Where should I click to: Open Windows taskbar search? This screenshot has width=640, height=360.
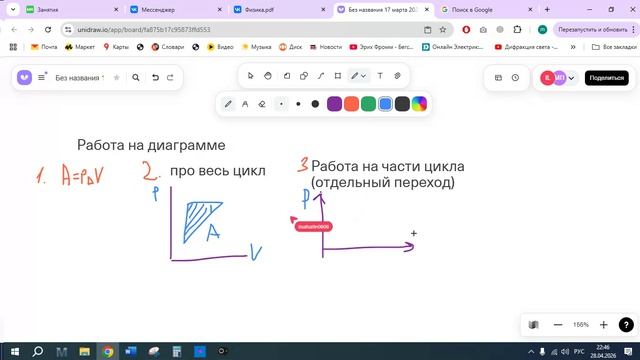click(38, 351)
